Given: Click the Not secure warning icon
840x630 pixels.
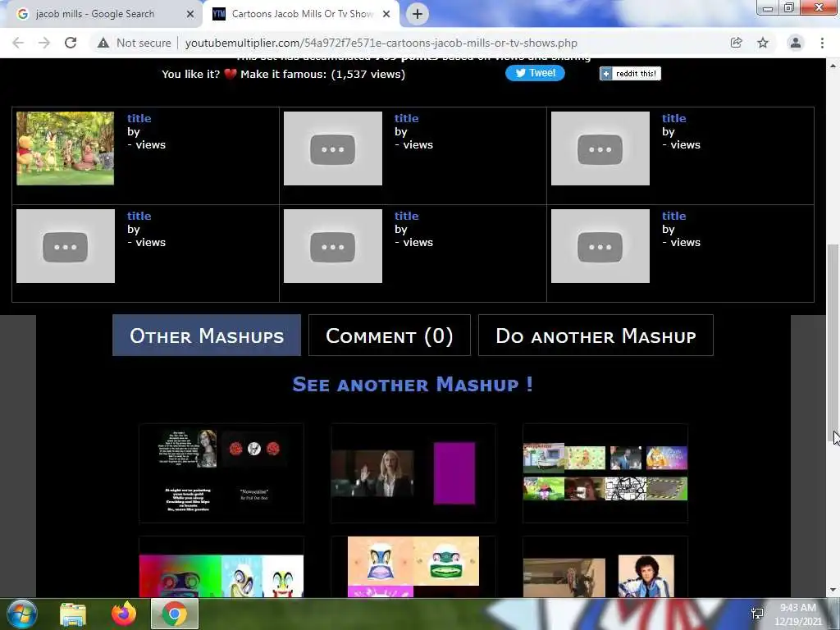Looking at the screenshot, I should (x=103, y=43).
